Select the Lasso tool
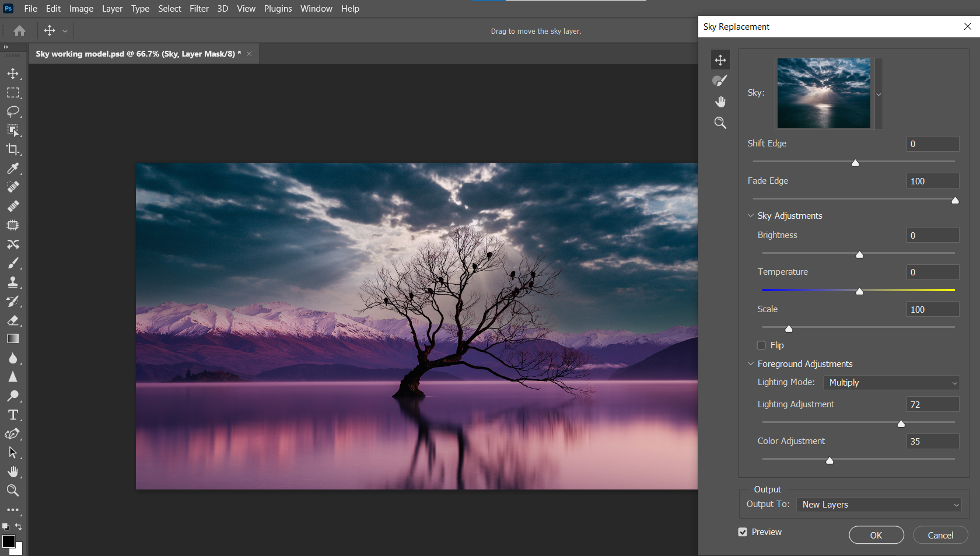The image size is (980, 556). (x=13, y=111)
